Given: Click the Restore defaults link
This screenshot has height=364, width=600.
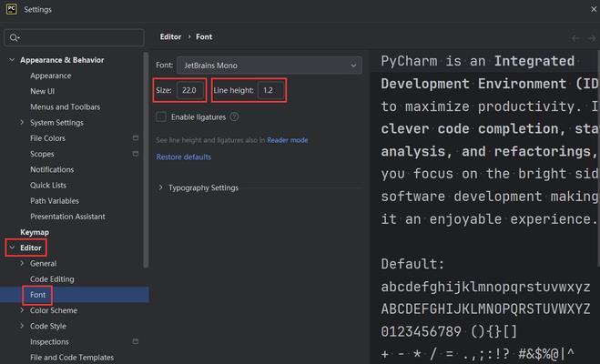Looking at the screenshot, I should pyautogui.click(x=184, y=157).
